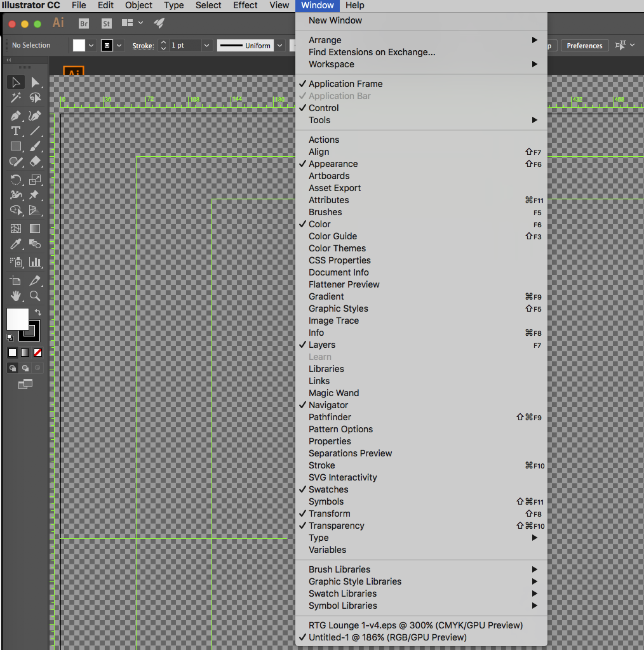Select the Blend tool
The width and height of the screenshot is (644, 650).
click(35, 244)
